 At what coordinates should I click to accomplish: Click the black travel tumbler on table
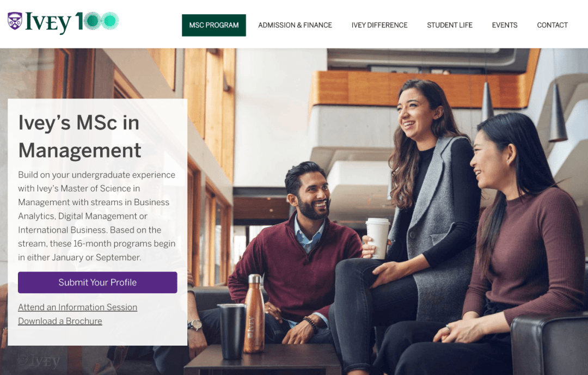(x=232, y=331)
